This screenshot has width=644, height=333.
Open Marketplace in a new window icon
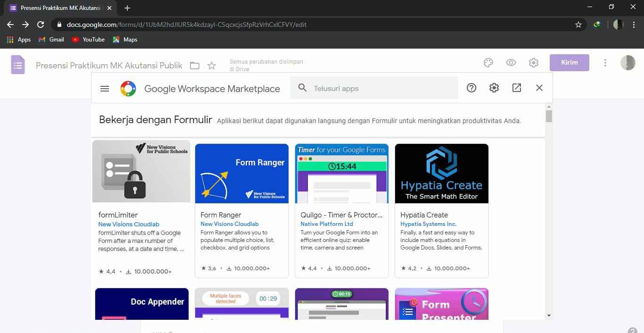point(516,88)
